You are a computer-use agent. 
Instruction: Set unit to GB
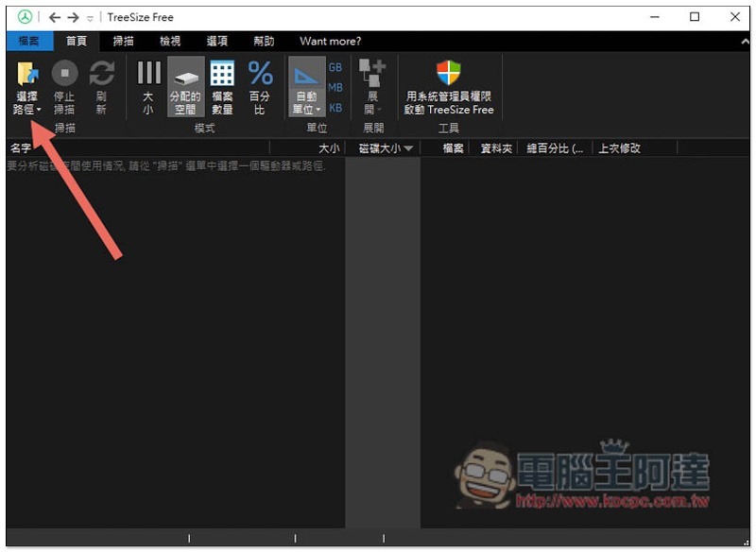pos(335,67)
